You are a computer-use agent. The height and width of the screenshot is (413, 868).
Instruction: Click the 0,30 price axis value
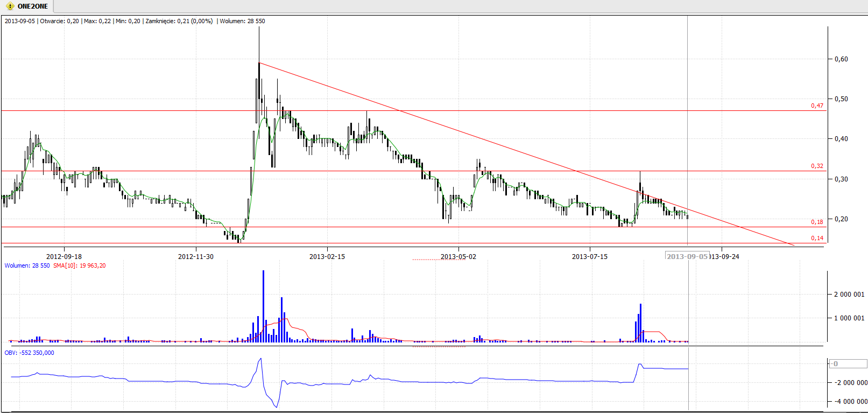841,179
